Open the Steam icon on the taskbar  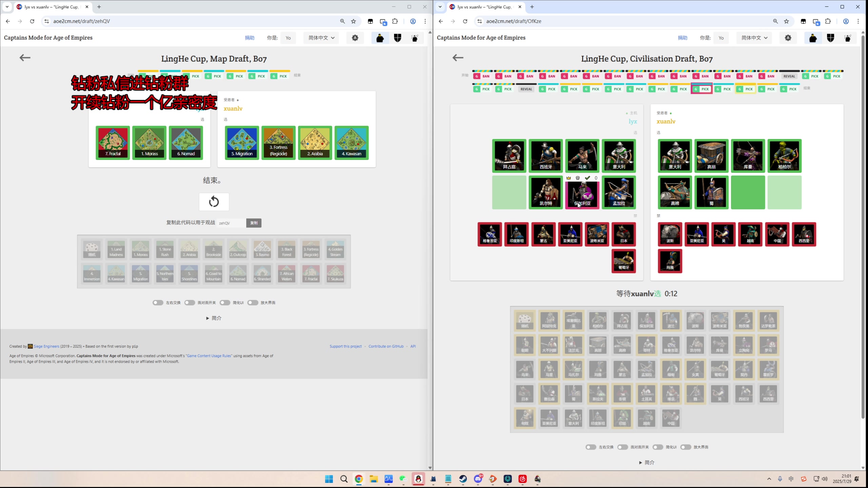pos(463,479)
